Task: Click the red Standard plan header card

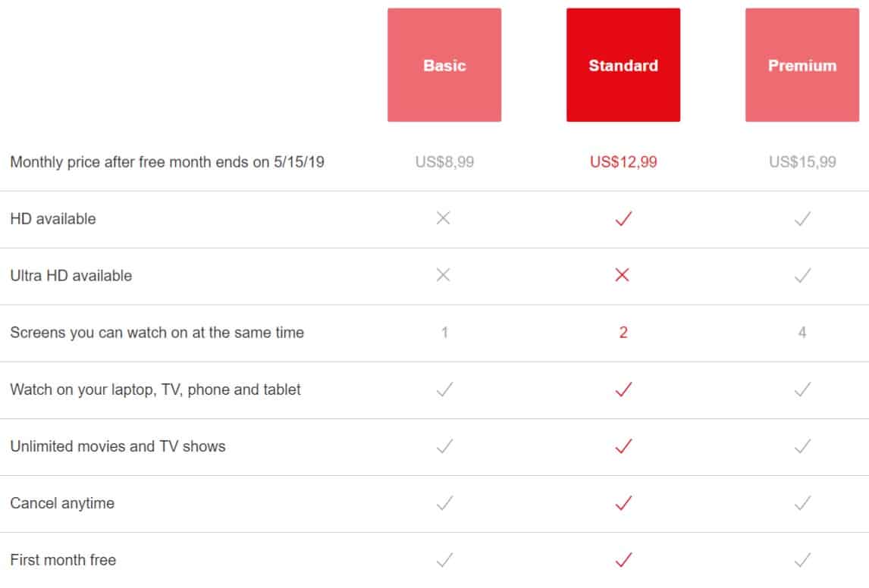Action: click(x=623, y=64)
